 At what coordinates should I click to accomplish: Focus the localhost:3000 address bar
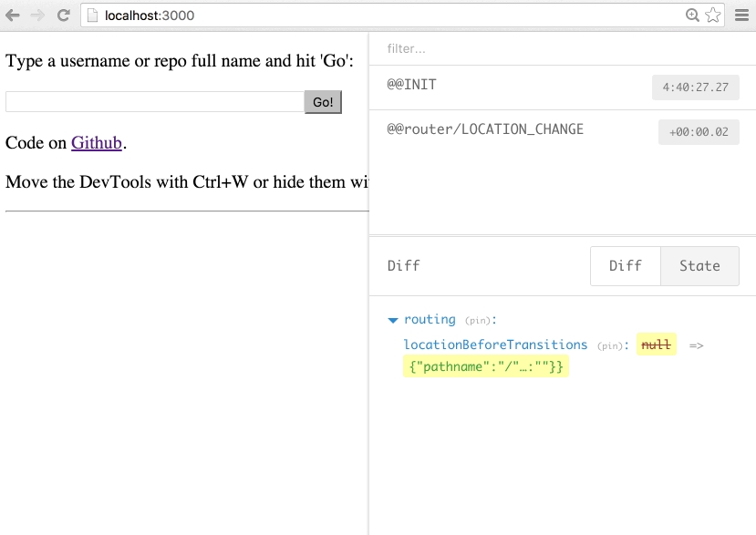tap(365, 15)
